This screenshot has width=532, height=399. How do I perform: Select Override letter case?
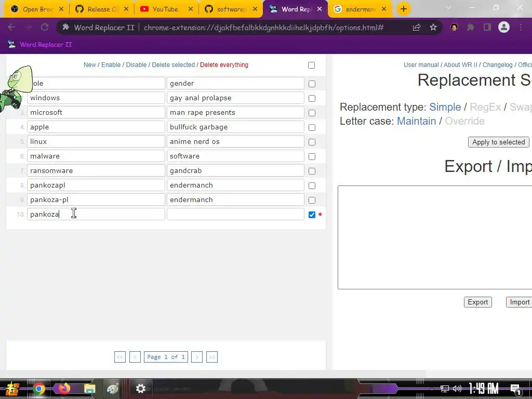click(464, 121)
